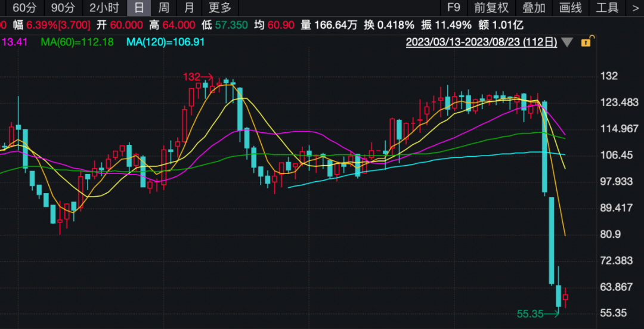The height and width of the screenshot is (329, 644).
Task: Click the 幅 6.39%[3.700] change value
Action: pyautogui.click(x=51, y=25)
